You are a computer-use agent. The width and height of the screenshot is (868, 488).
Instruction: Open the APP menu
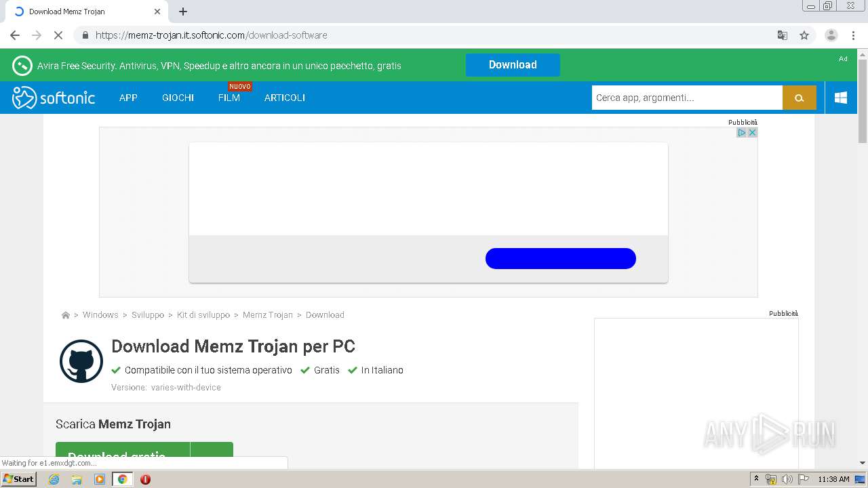point(128,98)
